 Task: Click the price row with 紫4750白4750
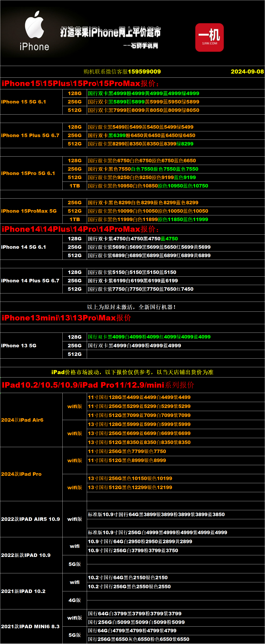176,239
